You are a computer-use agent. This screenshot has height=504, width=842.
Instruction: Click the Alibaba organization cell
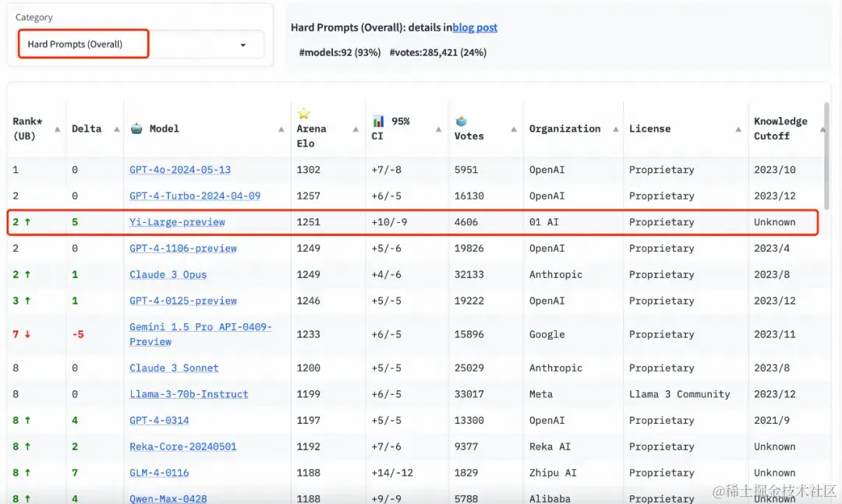(550, 499)
